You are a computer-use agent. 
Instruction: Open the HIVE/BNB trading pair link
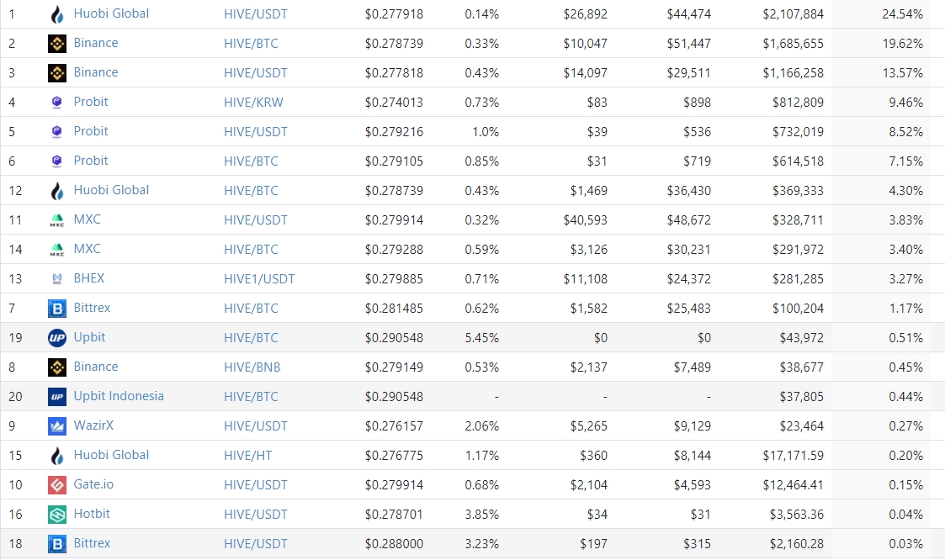click(x=252, y=367)
